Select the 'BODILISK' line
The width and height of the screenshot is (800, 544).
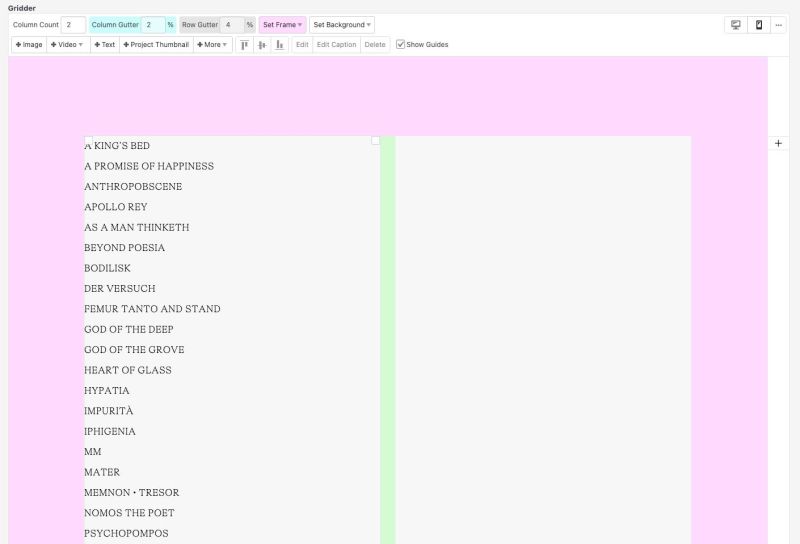[x=107, y=268]
